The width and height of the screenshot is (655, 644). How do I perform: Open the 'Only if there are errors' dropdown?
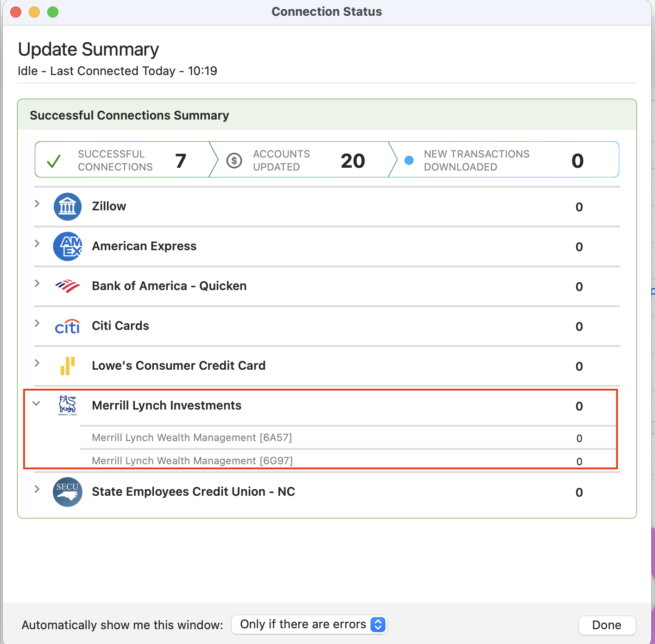pyautogui.click(x=309, y=625)
